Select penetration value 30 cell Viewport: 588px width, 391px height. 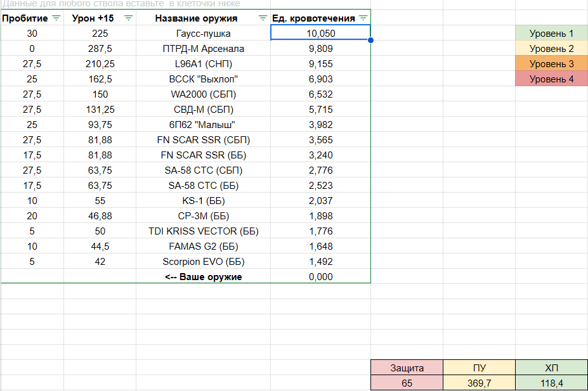(32, 34)
